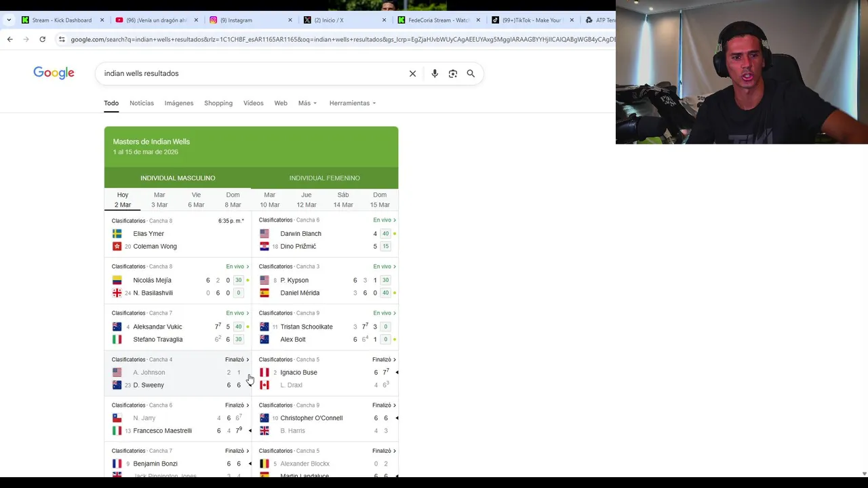Image resolution: width=868 pixels, height=488 pixels.
Task: Select Jue 12 Mar date
Action: coord(307,200)
